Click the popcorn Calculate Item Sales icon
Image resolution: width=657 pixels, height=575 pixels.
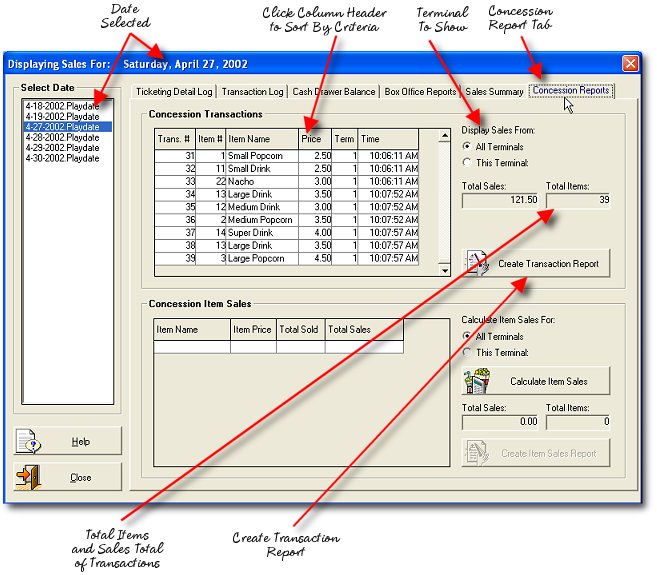[477, 381]
